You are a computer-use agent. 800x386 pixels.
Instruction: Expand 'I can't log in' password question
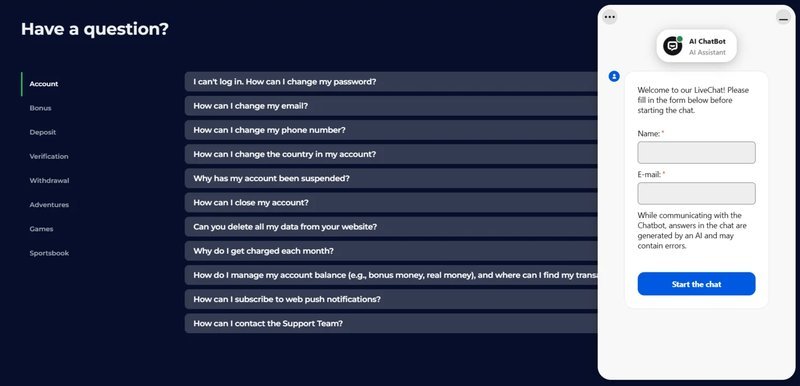tap(391, 82)
